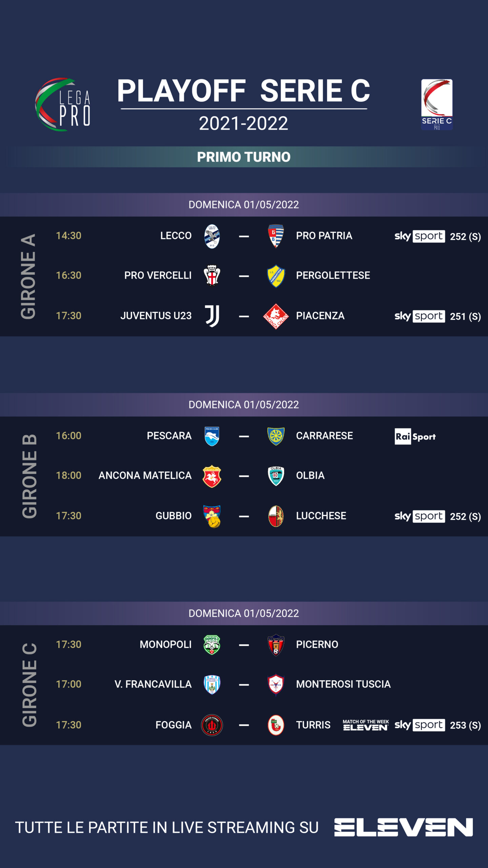Click the Lega Pro logo

(x=63, y=104)
